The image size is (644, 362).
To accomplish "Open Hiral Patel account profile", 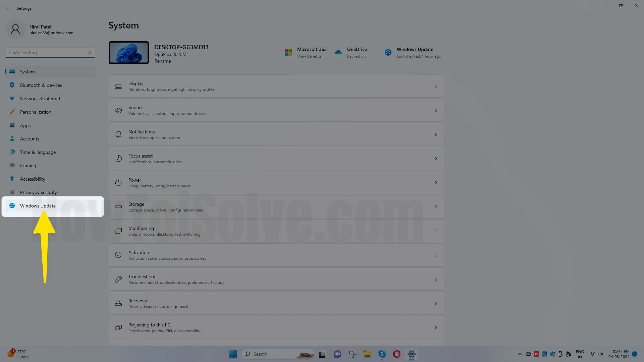I will click(40, 29).
